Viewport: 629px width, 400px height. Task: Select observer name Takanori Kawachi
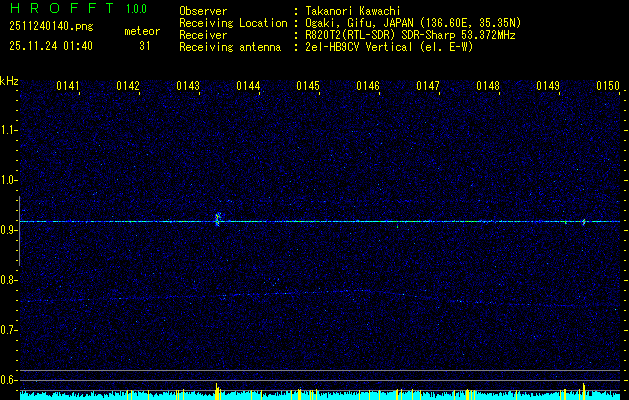(x=352, y=11)
